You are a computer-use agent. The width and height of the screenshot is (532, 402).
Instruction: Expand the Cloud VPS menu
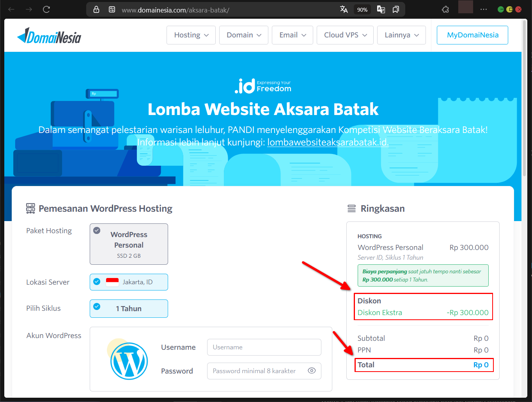click(x=345, y=35)
